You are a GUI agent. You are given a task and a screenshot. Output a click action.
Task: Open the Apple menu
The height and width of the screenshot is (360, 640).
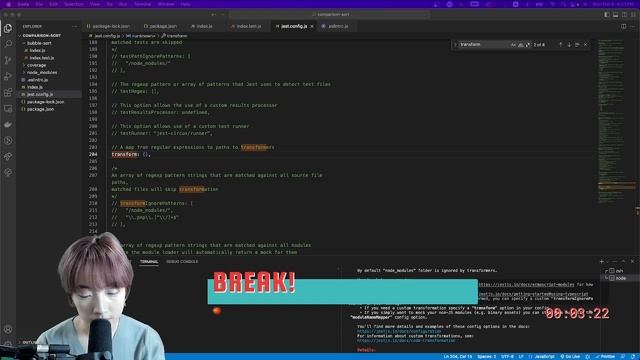coord(8,4)
